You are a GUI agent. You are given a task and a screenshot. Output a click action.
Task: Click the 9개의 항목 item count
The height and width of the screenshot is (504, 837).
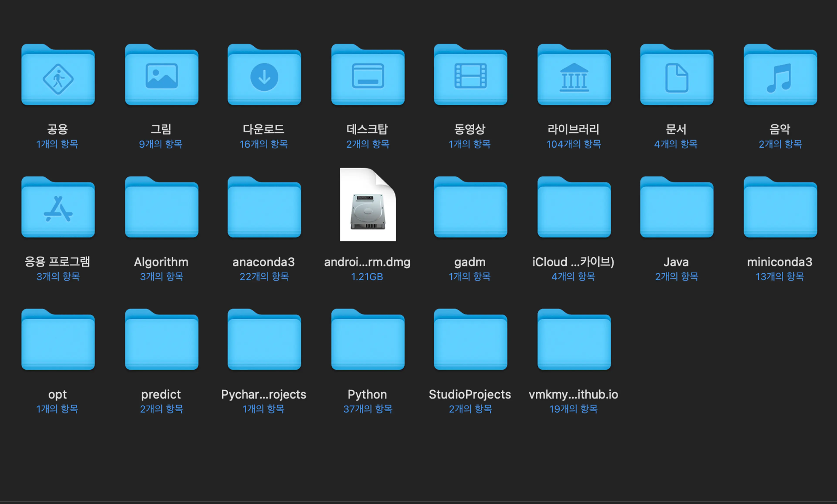pos(161,144)
